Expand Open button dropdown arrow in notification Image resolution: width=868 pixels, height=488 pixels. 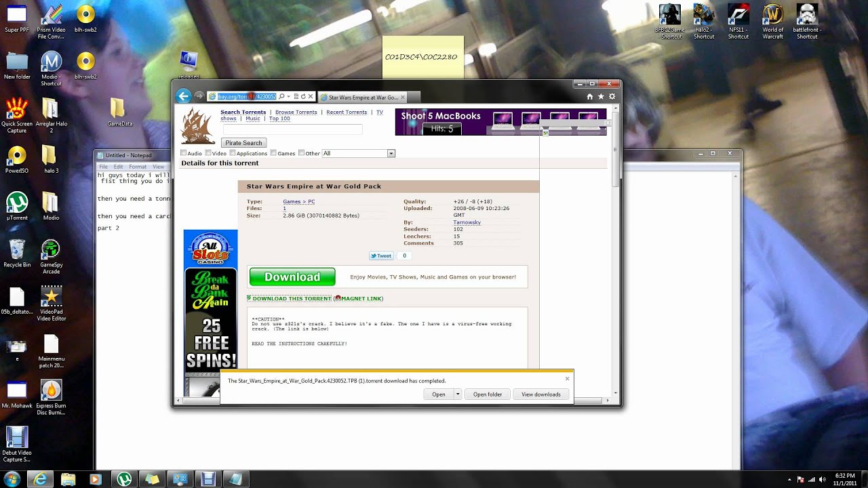click(458, 394)
